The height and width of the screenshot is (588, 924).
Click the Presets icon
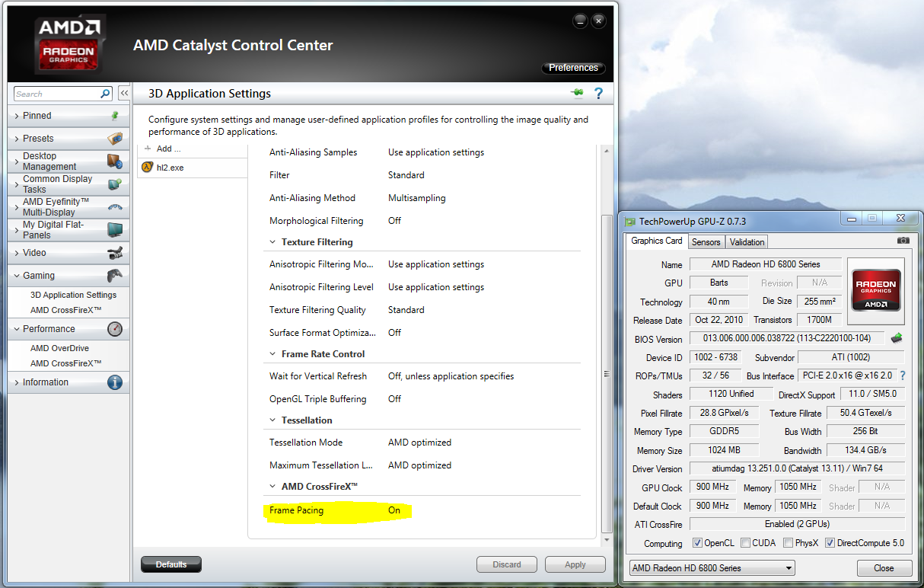coord(115,139)
